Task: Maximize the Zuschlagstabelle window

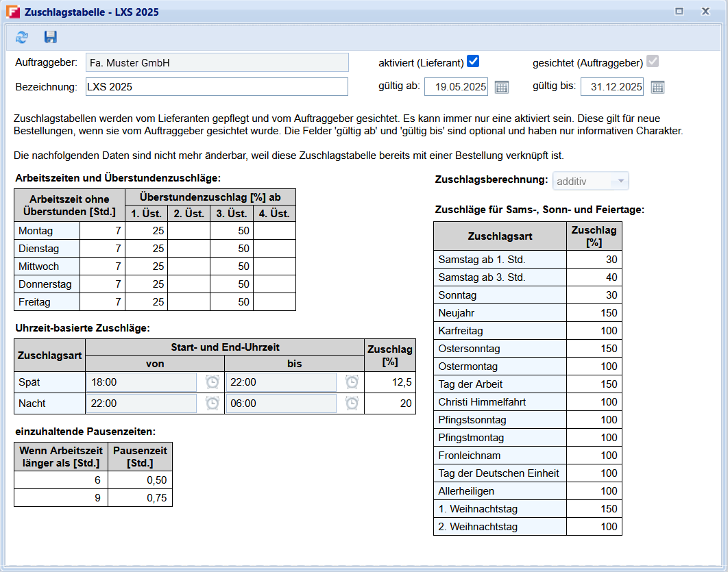Action: click(x=679, y=11)
